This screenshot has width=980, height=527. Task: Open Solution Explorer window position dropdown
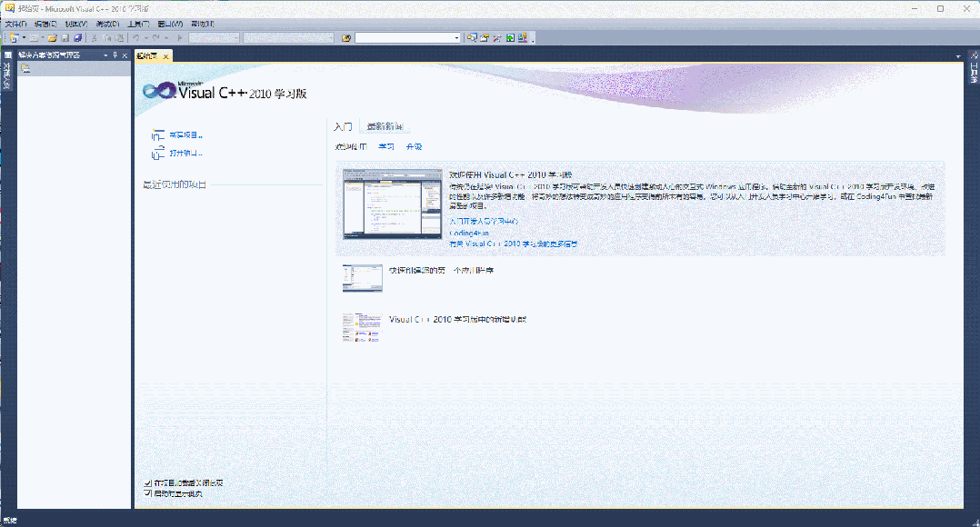pos(105,55)
